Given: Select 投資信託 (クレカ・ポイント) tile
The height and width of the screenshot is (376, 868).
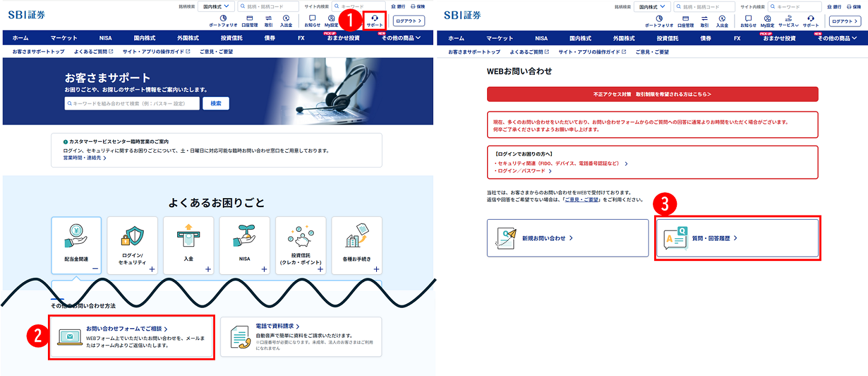Looking at the screenshot, I should coord(301,245).
